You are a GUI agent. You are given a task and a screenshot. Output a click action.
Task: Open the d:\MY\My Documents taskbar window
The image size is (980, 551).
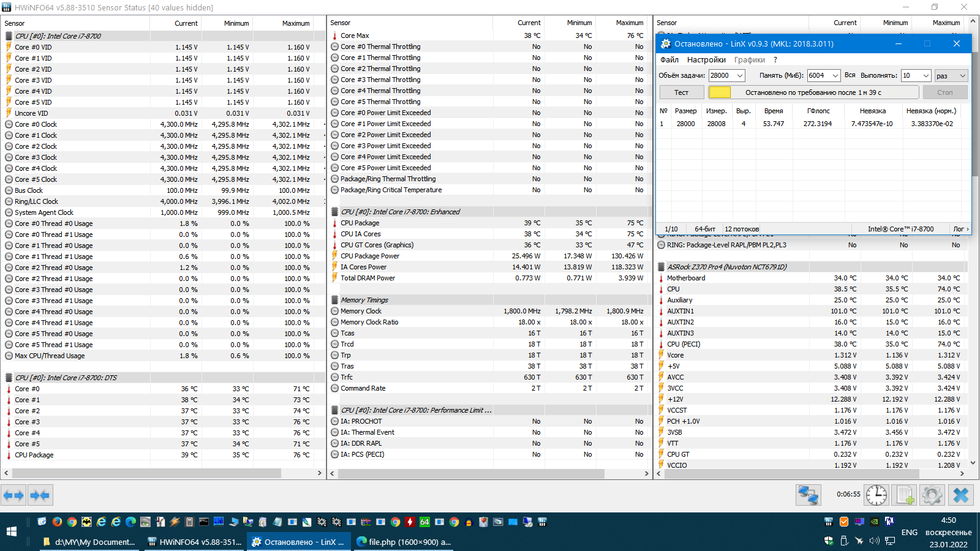pyautogui.click(x=90, y=542)
